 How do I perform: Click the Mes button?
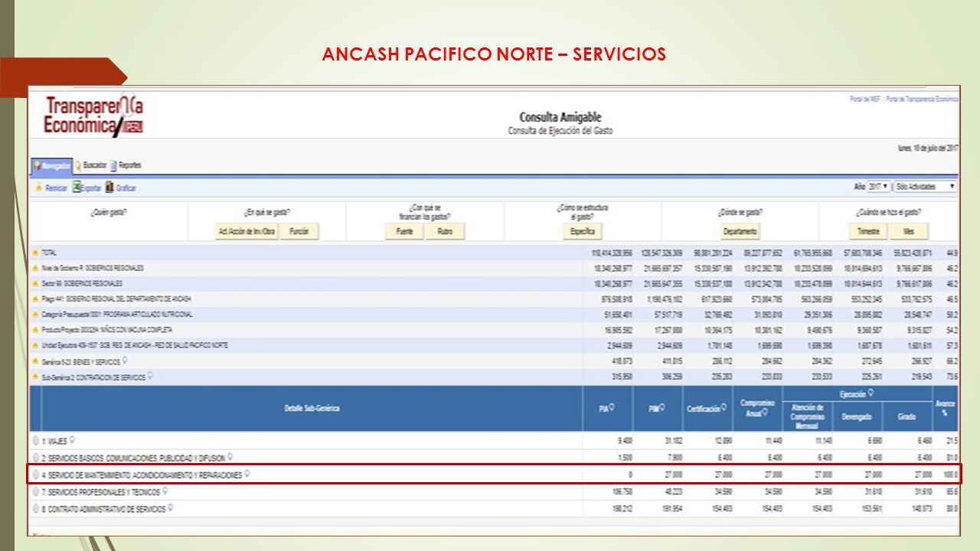909,231
